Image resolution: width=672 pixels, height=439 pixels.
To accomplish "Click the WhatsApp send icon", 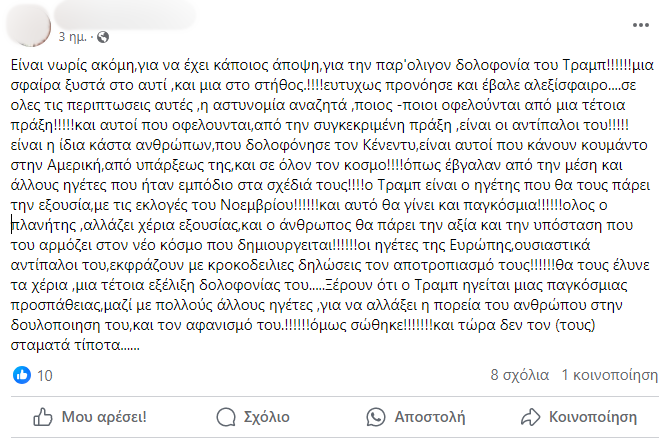I will (x=376, y=417).
